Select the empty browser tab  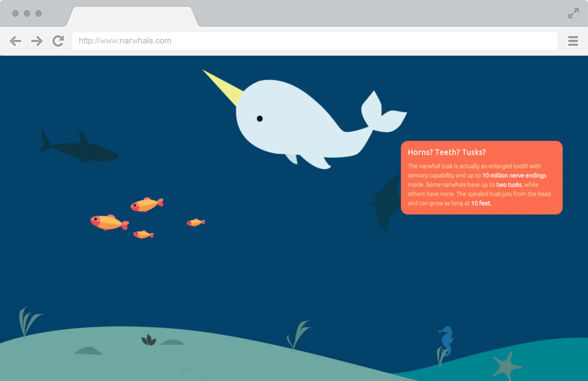coord(133,17)
